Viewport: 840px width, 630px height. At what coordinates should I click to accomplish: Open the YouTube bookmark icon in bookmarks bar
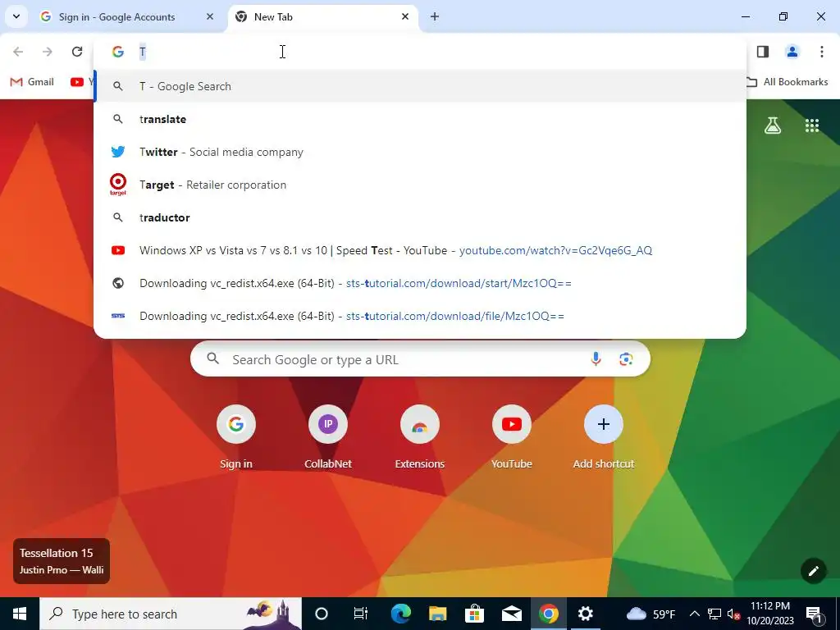(77, 82)
